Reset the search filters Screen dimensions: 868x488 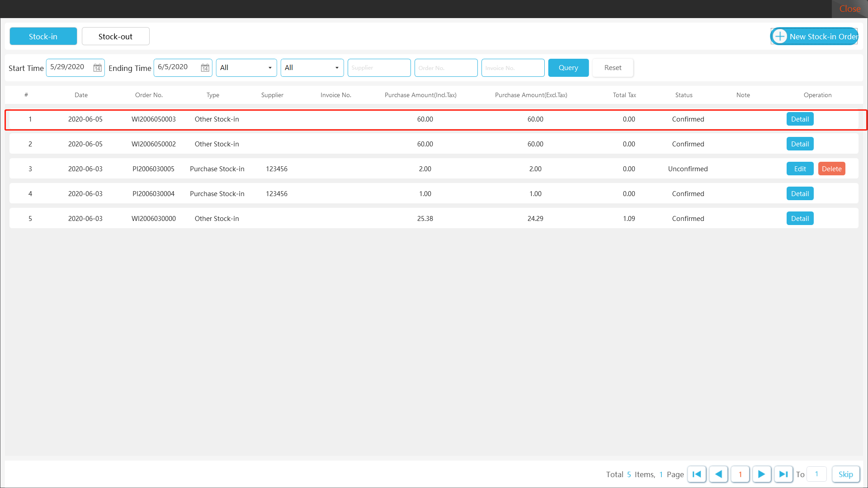pos(613,68)
